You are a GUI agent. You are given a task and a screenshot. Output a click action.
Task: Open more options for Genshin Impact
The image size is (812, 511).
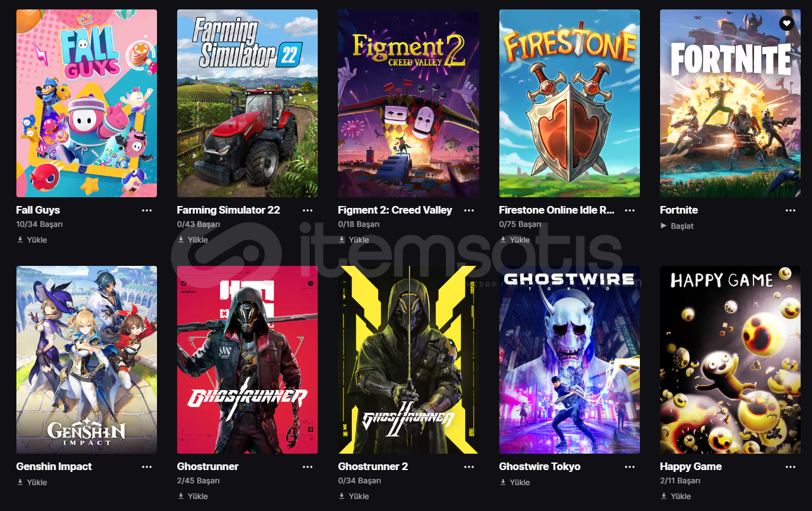(x=147, y=467)
